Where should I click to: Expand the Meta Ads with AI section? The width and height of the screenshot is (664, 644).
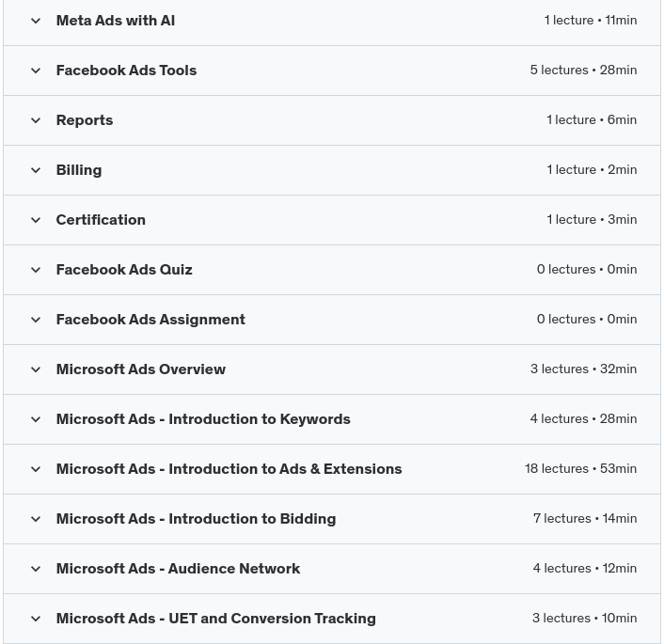point(36,21)
